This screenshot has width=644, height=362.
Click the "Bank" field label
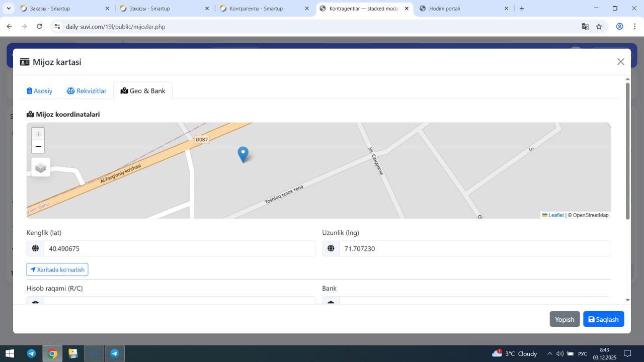pyautogui.click(x=330, y=288)
